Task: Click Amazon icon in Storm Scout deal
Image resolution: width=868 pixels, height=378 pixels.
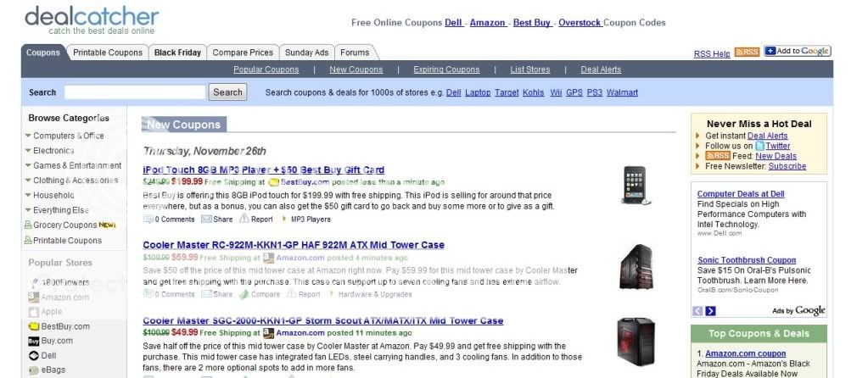Action: 268,333
